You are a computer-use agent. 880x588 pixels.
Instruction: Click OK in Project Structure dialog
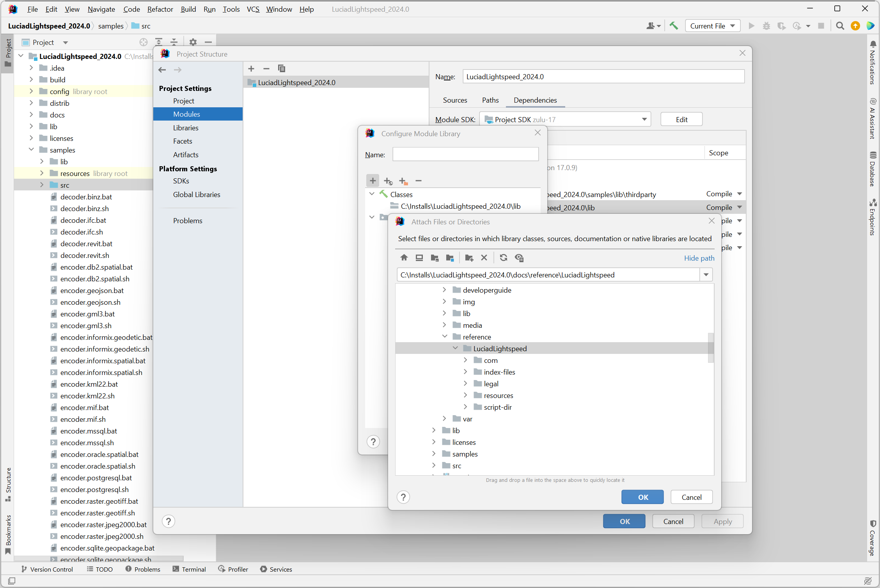click(x=625, y=521)
